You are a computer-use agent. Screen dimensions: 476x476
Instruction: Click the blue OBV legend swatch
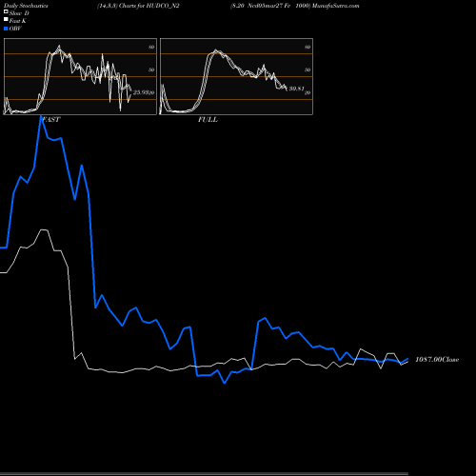pos(6,29)
